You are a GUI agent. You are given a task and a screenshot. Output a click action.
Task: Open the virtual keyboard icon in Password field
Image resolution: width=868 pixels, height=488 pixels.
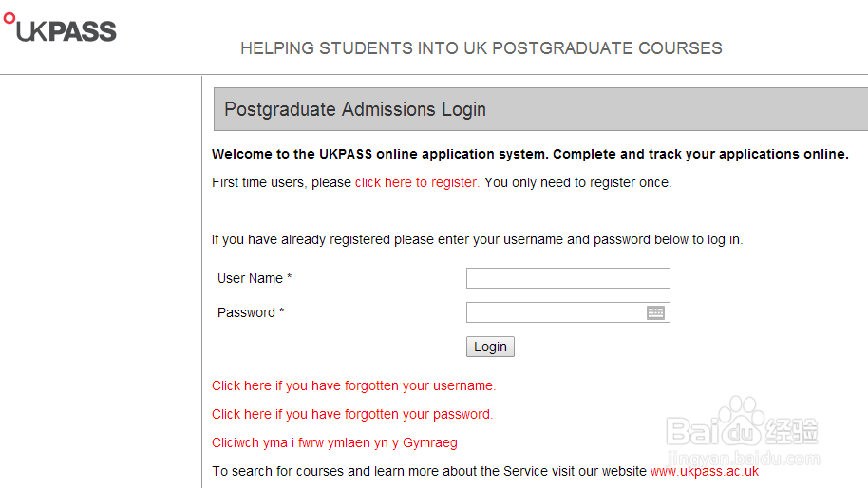(x=655, y=312)
